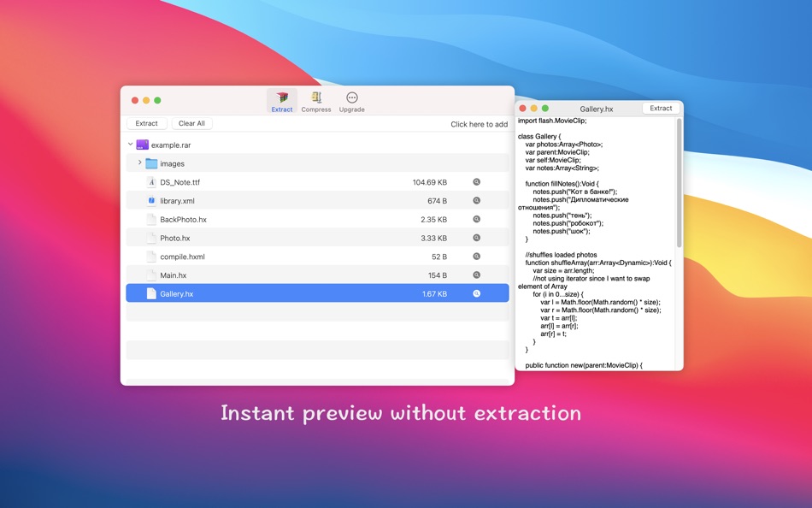Click the Main.hx file icon
Image resolution: width=812 pixels, height=508 pixels.
click(x=151, y=275)
